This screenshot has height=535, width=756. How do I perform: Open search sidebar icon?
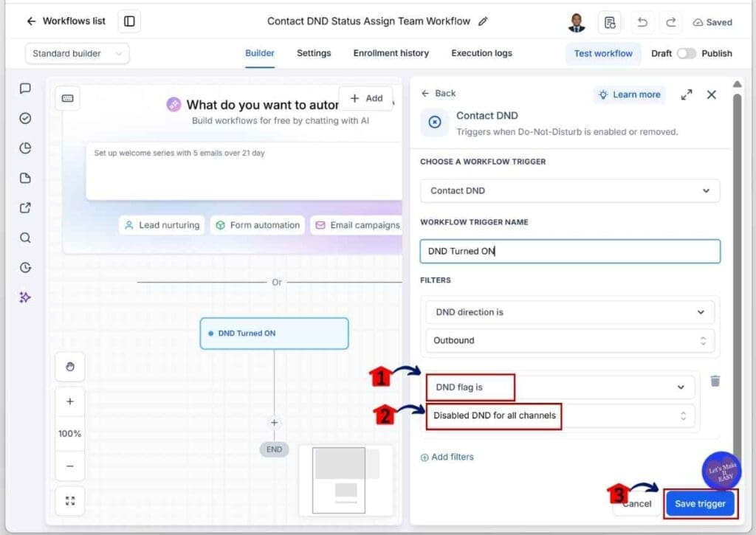coord(26,238)
